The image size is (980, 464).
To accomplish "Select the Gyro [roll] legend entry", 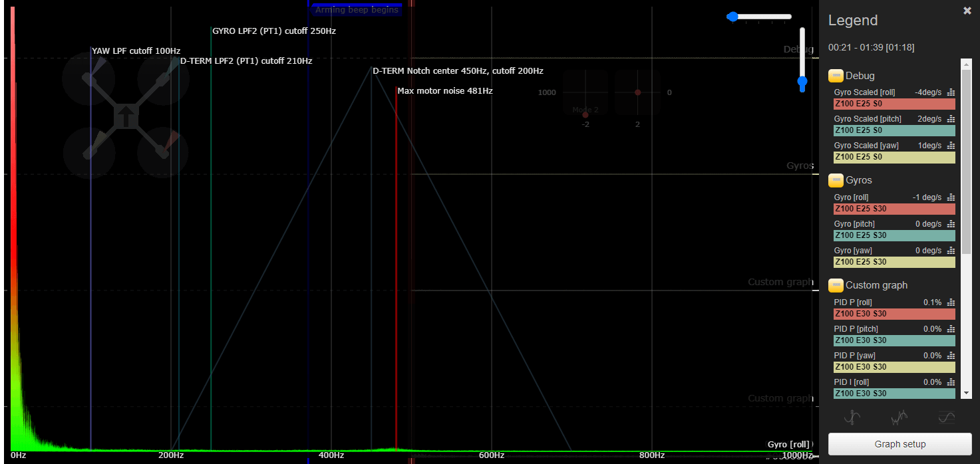I will pyautogui.click(x=851, y=197).
